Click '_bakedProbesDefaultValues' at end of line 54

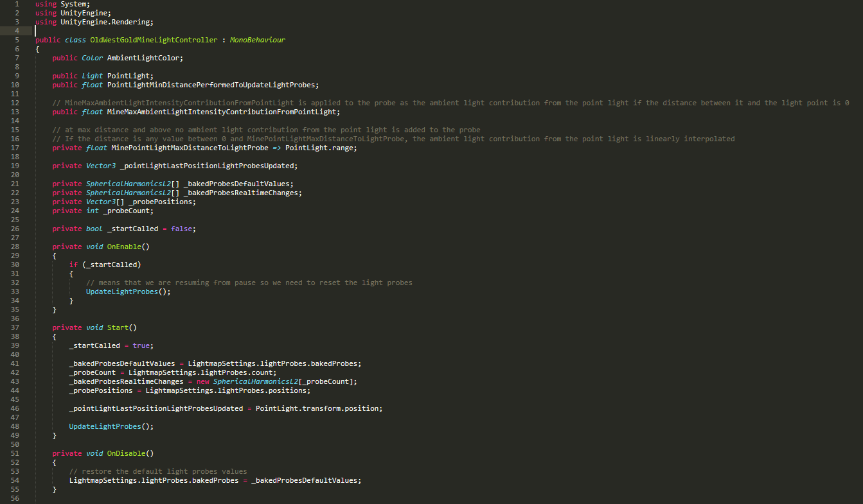point(305,480)
